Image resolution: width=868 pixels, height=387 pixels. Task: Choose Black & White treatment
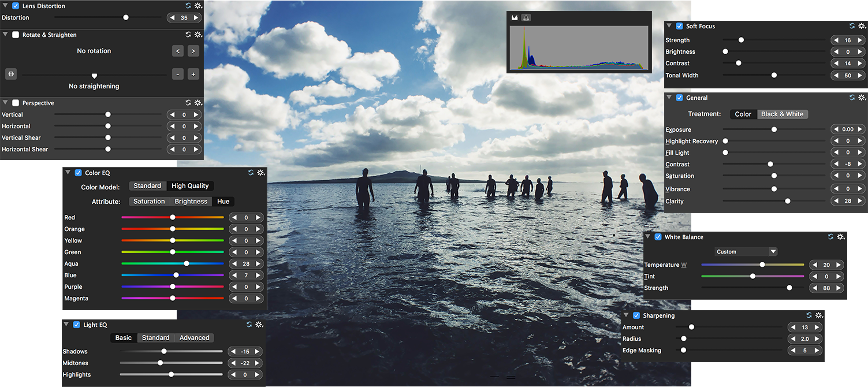pyautogui.click(x=782, y=114)
